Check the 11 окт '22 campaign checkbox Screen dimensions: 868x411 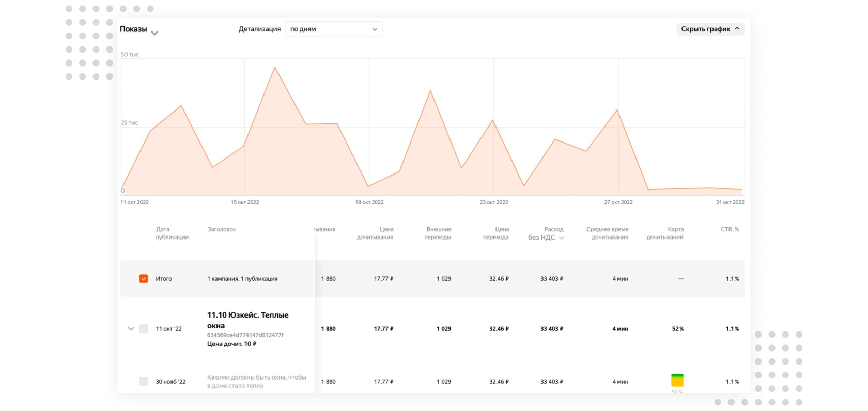point(144,329)
